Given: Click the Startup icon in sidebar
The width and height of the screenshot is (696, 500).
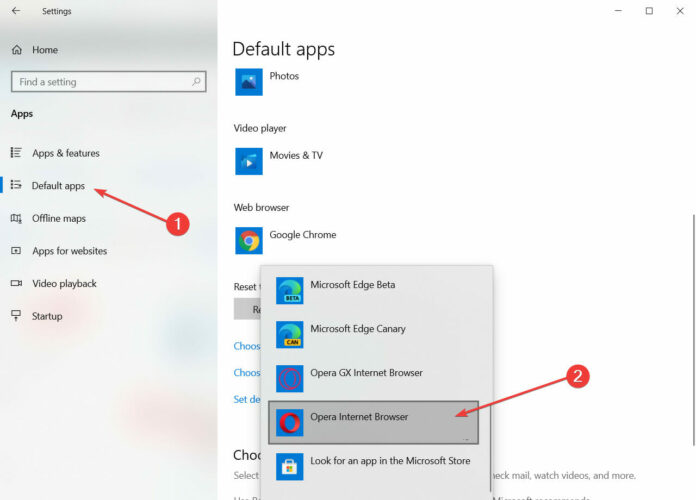Looking at the screenshot, I should point(16,315).
